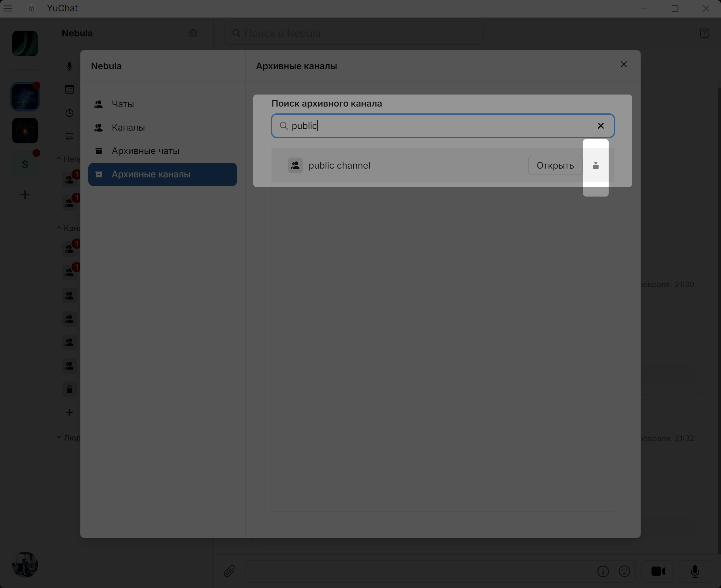Screen dimensions: 721x588
Task: Close the Архивные каналы dialog
Action: click(624, 64)
